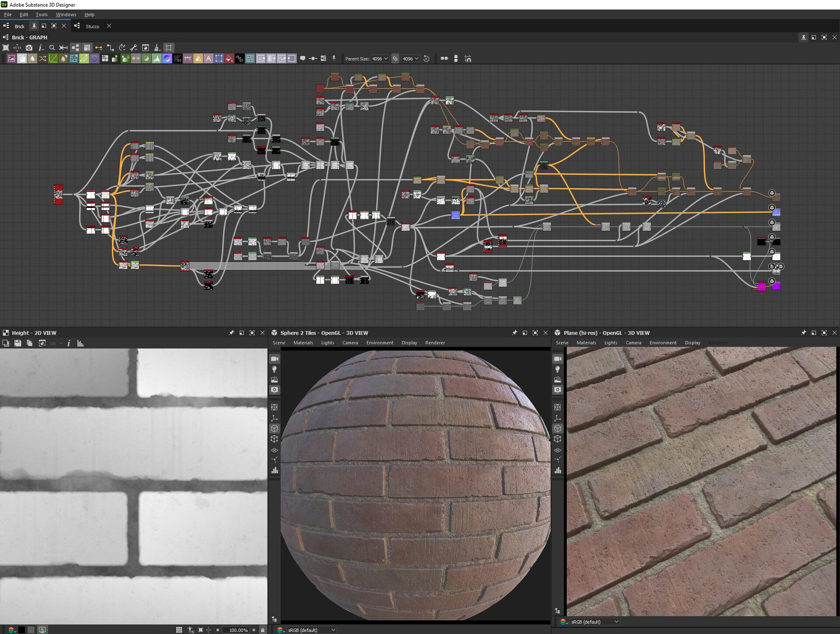Toggle the zoom lock in the 2D view
This screenshot has height=634, width=840.
tap(262, 630)
